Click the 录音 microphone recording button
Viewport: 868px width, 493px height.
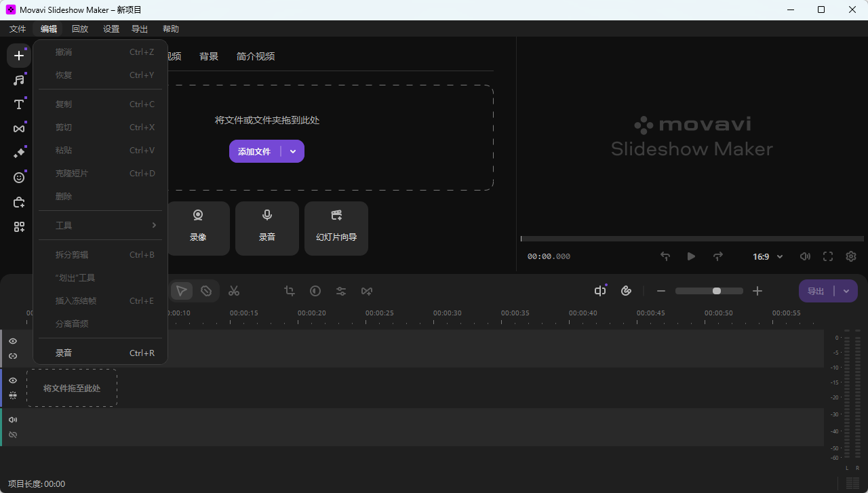267,229
